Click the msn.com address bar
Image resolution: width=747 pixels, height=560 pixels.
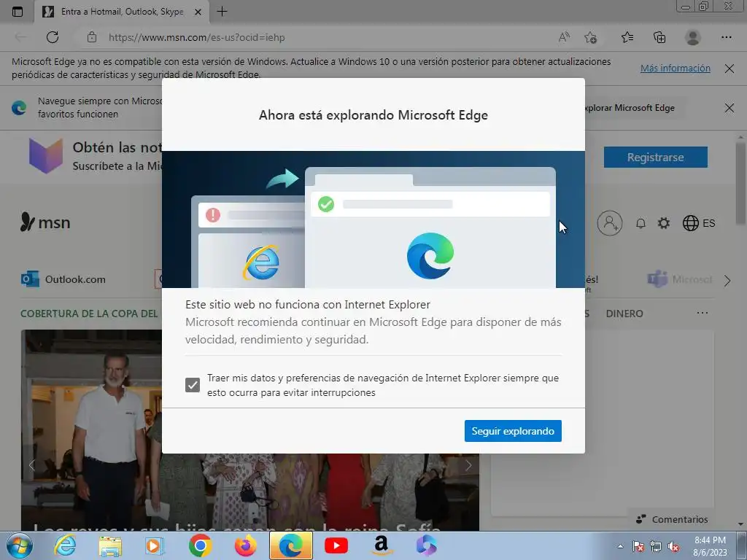[x=314, y=37]
